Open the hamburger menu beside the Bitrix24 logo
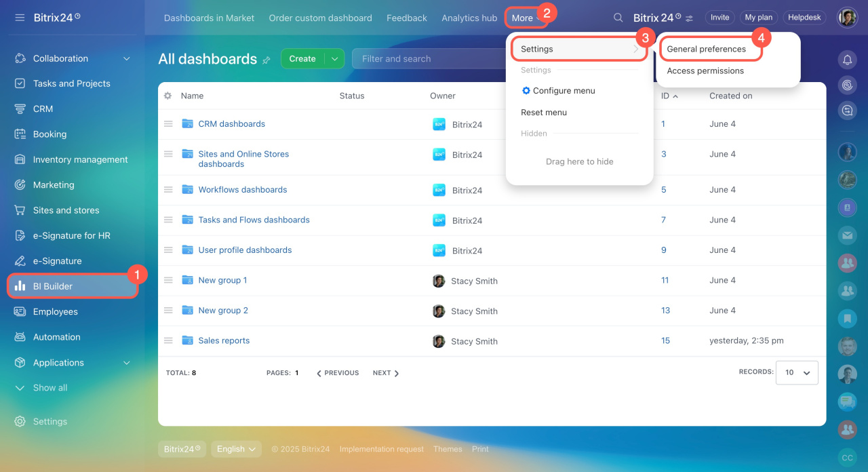 pos(20,18)
